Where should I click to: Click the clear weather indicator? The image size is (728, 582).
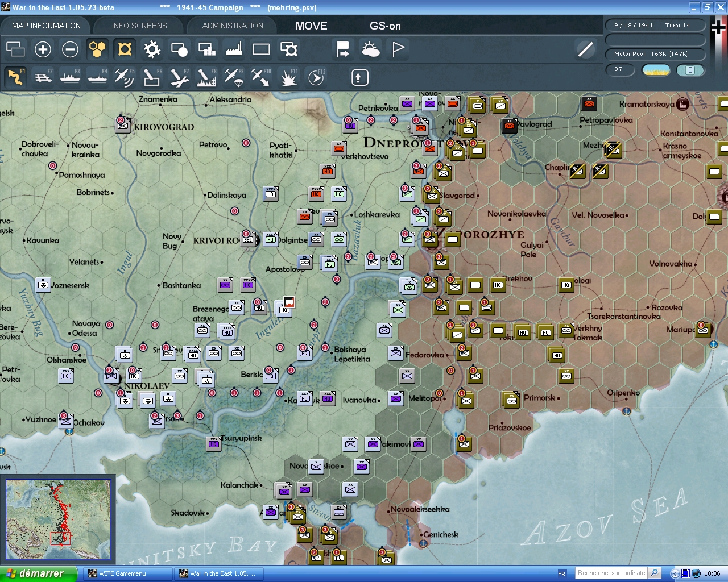pos(656,70)
